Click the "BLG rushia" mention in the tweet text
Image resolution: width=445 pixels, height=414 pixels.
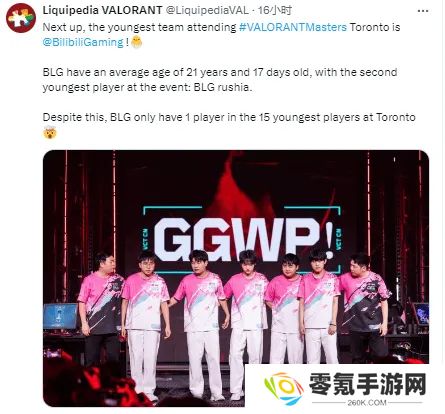[x=221, y=87]
